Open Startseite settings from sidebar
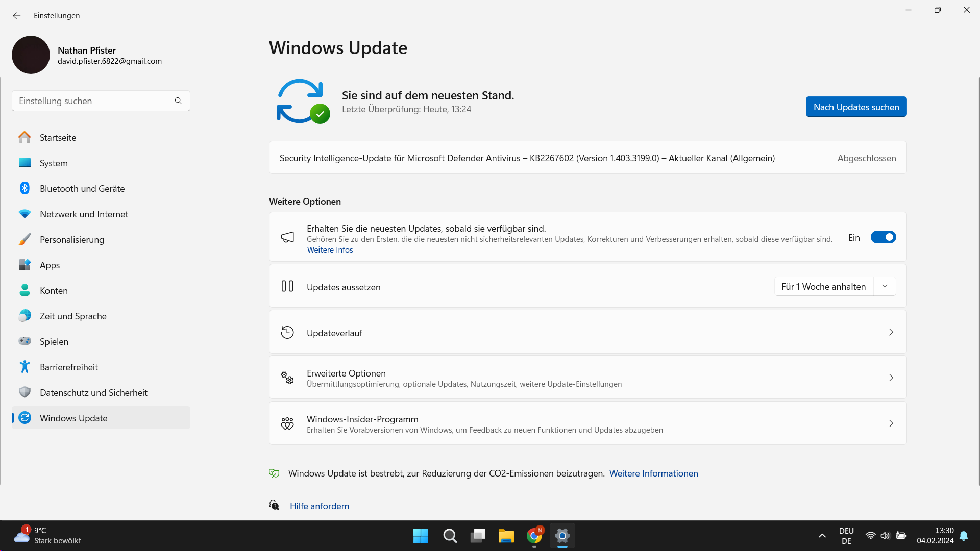The width and height of the screenshot is (980, 551). (x=57, y=137)
